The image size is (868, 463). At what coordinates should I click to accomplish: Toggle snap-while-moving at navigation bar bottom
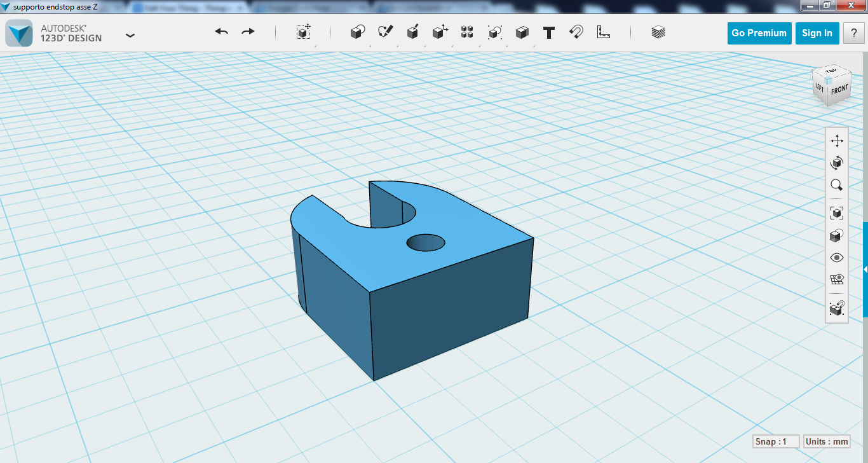pos(837,308)
